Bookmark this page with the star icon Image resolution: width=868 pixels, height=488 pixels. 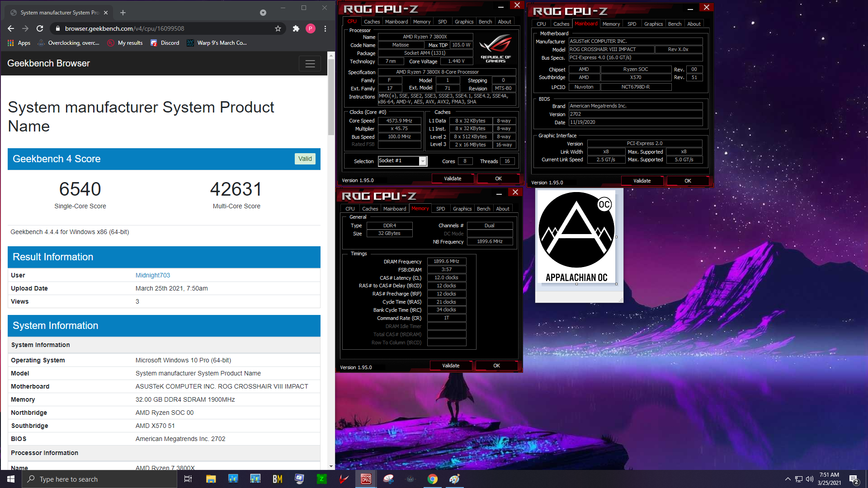pos(278,28)
